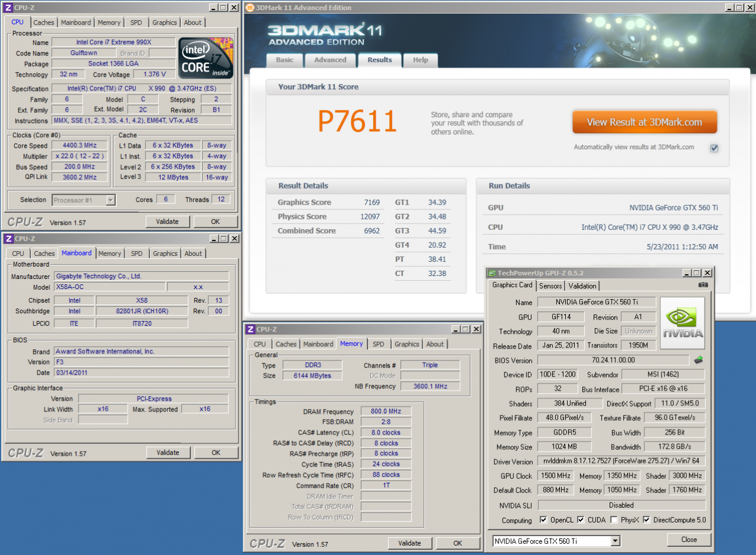The height and width of the screenshot is (555, 756).
Task: Click the GPU-Z Bandwidth field 172.8 GB/s
Action: (x=674, y=447)
